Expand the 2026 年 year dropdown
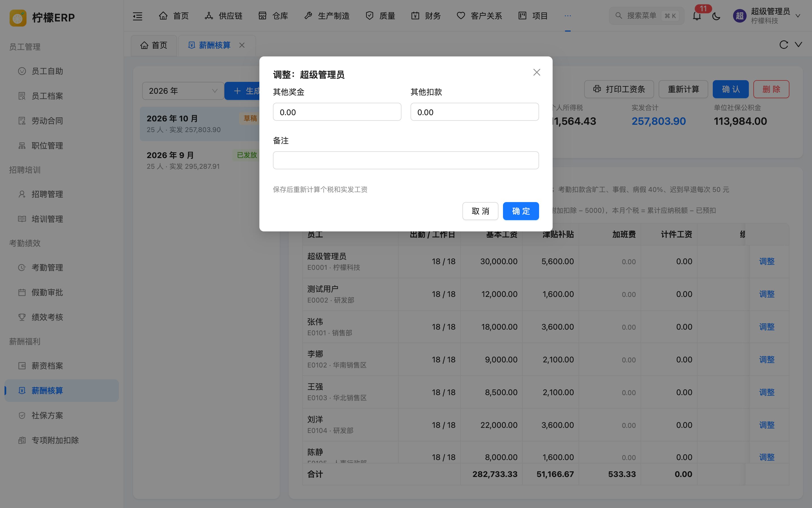This screenshot has height=508, width=812. [183, 91]
